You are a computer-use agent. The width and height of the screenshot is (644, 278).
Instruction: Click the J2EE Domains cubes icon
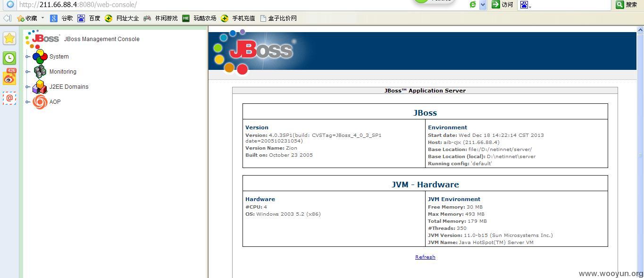[x=40, y=87]
